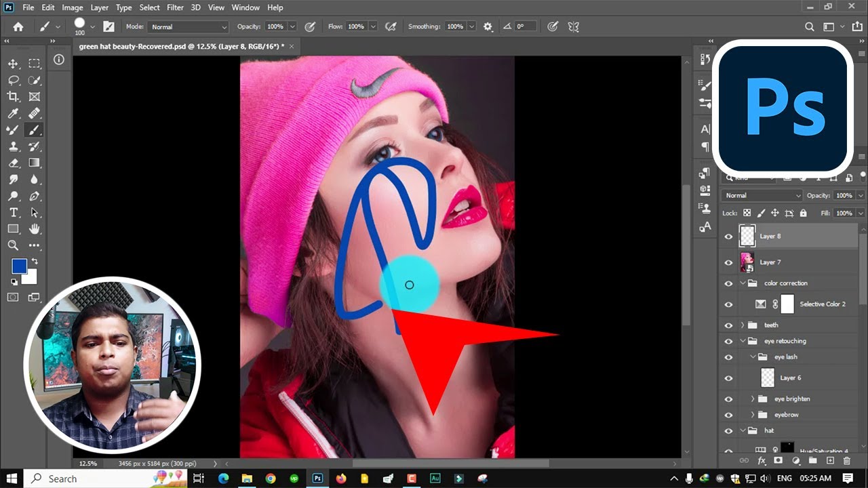Select the Rectangle shape tool
The height and width of the screenshot is (488, 868).
pos(13,229)
